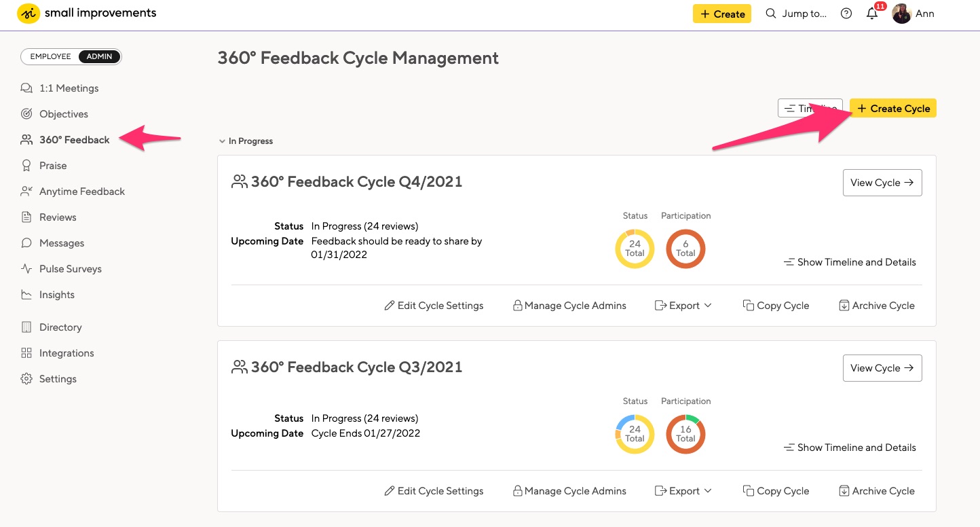Open 1:1 Meetings from the sidebar
Image resolution: width=980 pixels, height=527 pixels.
point(68,88)
